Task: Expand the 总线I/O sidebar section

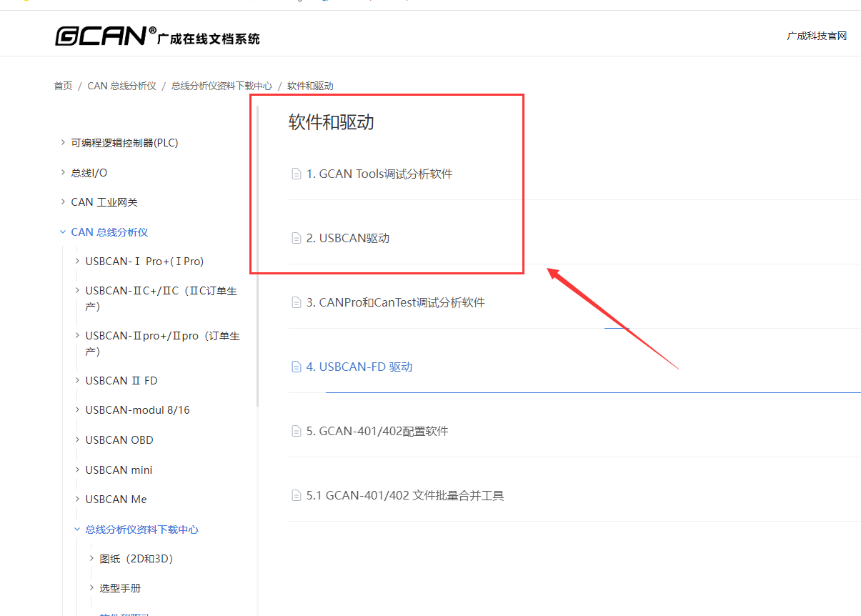Action: click(63, 172)
